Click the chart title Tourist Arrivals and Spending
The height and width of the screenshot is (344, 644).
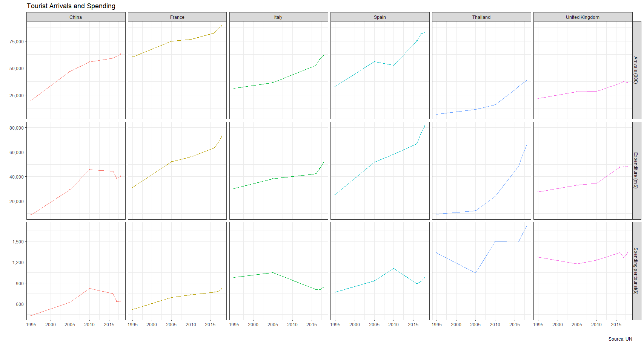pos(71,6)
